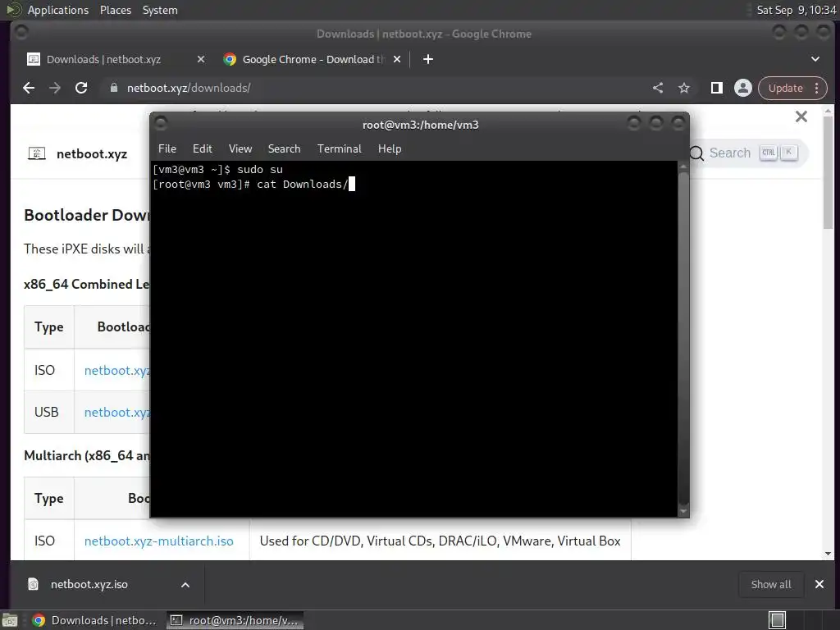Open the Terminal menu in terminal window
The image size is (840, 630).
[339, 149]
